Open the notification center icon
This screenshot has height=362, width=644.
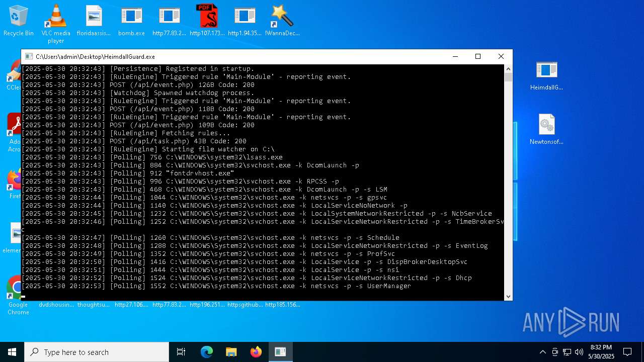coord(627,352)
